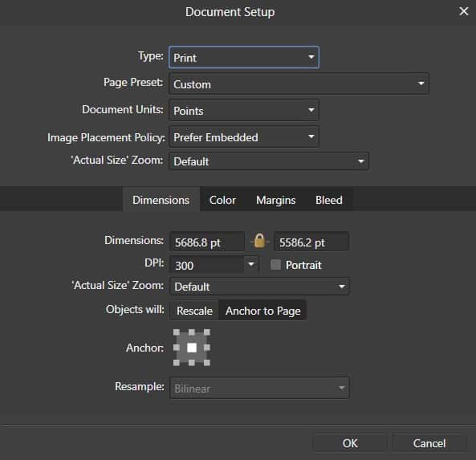Select the top-right anchor point

tap(207, 332)
